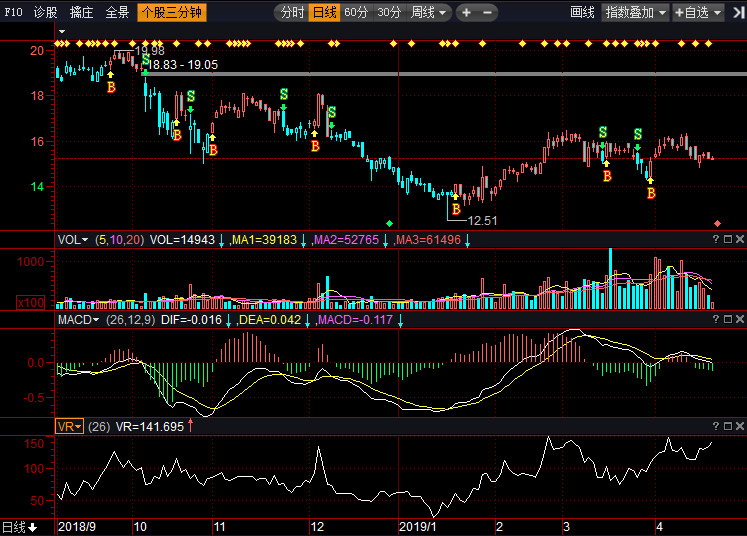Screen dimensions: 747x536
Task: Switch to 日线 daily chart period
Action: [x=324, y=13]
